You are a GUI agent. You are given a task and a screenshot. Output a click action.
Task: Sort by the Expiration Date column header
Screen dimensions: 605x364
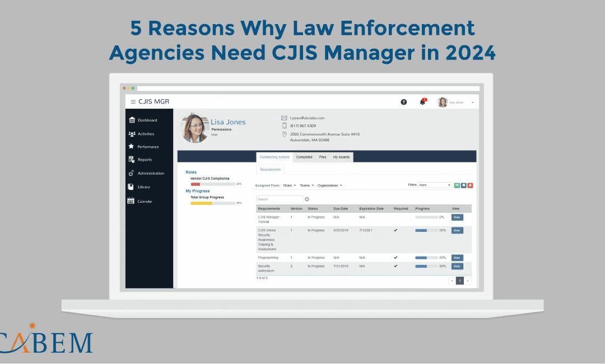pyautogui.click(x=371, y=209)
